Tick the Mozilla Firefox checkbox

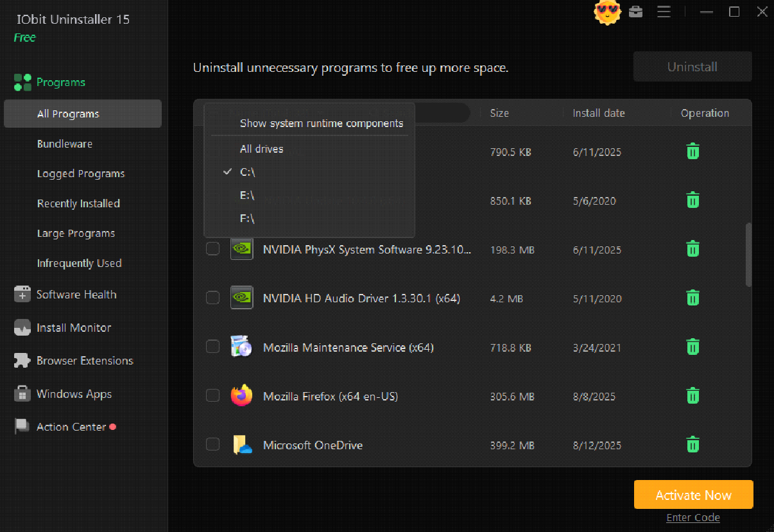coord(212,396)
